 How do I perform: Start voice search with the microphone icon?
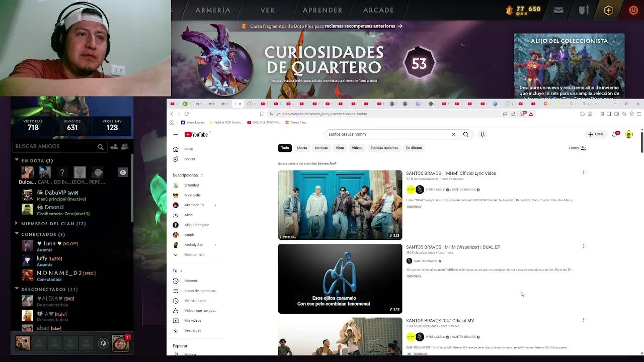coord(482,134)
